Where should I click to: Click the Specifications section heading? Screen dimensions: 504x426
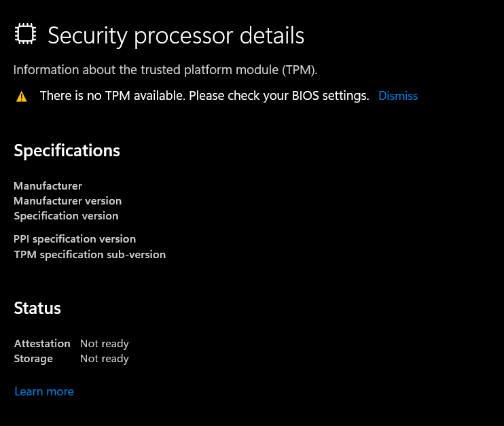(x=67, y=151)
